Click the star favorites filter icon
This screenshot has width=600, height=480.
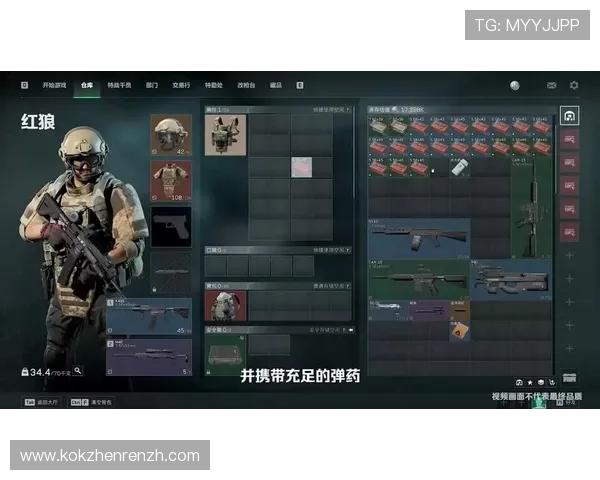coord(530,382)
